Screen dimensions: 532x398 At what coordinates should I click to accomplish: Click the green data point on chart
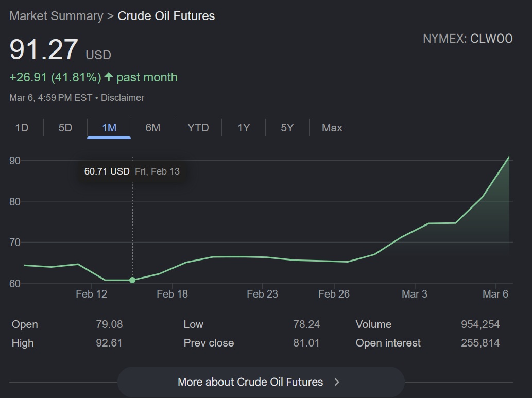[x=132, y=280]
